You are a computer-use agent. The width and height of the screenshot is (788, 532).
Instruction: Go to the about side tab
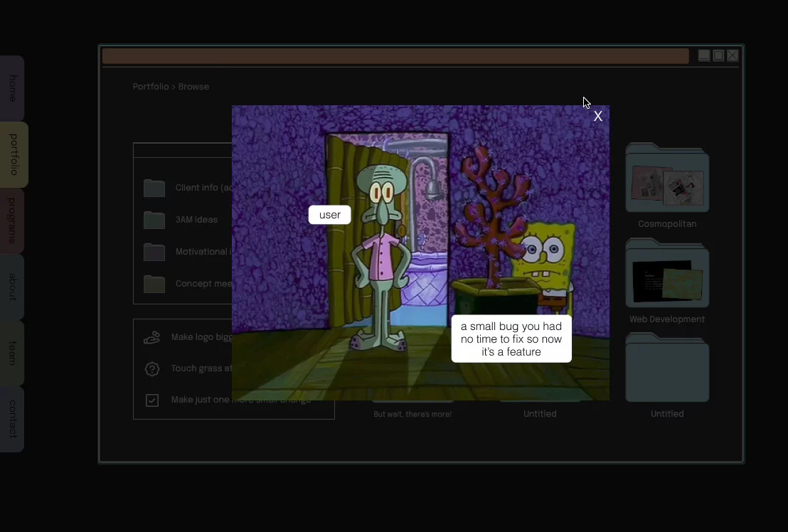pyautogui.click(x=12, y=287)
